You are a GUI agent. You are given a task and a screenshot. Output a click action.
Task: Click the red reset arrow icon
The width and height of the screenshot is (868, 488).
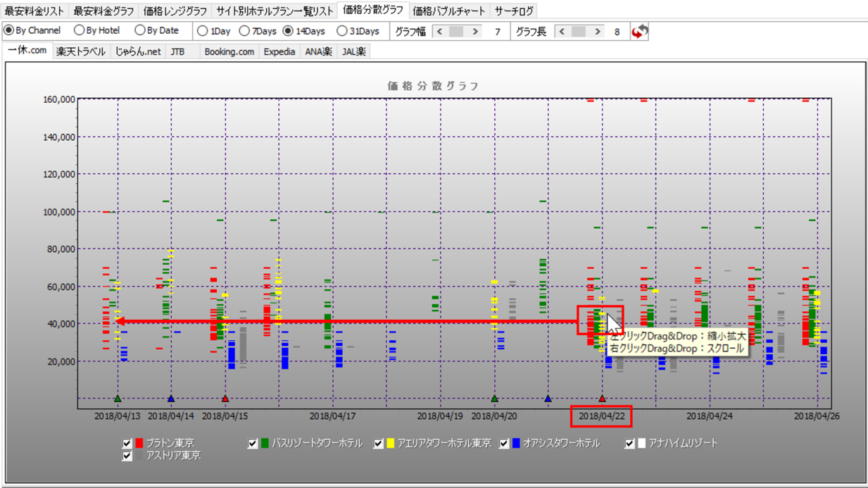click(639, 32)
